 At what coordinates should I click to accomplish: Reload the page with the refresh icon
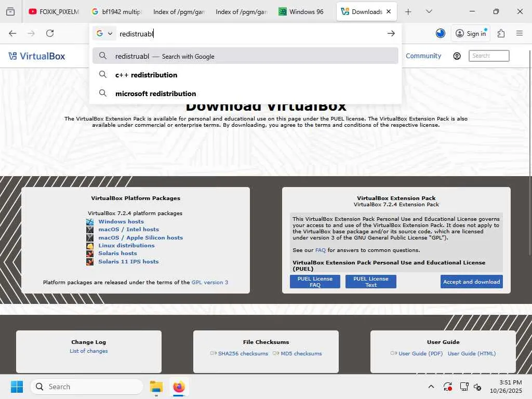(50, 33)
